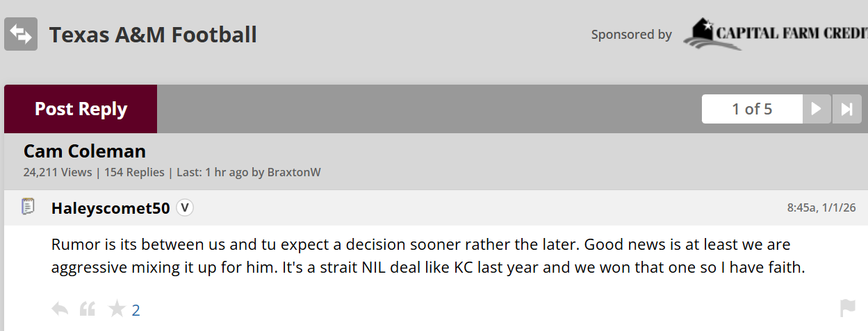Open the '1 of 5' page selector
Screen dimensions: 868x331
[x=752, y=109]
